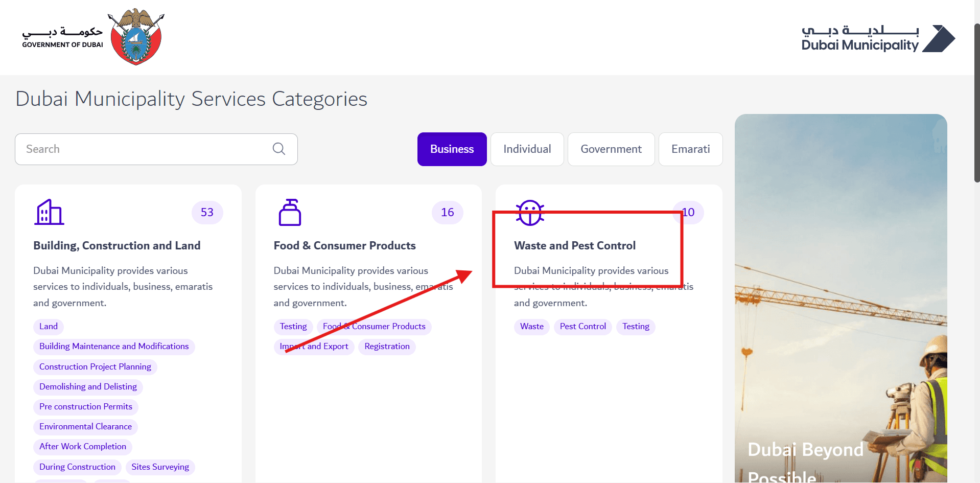Open the Pest Control tag
980x483 pixels.
coord(583,327)
